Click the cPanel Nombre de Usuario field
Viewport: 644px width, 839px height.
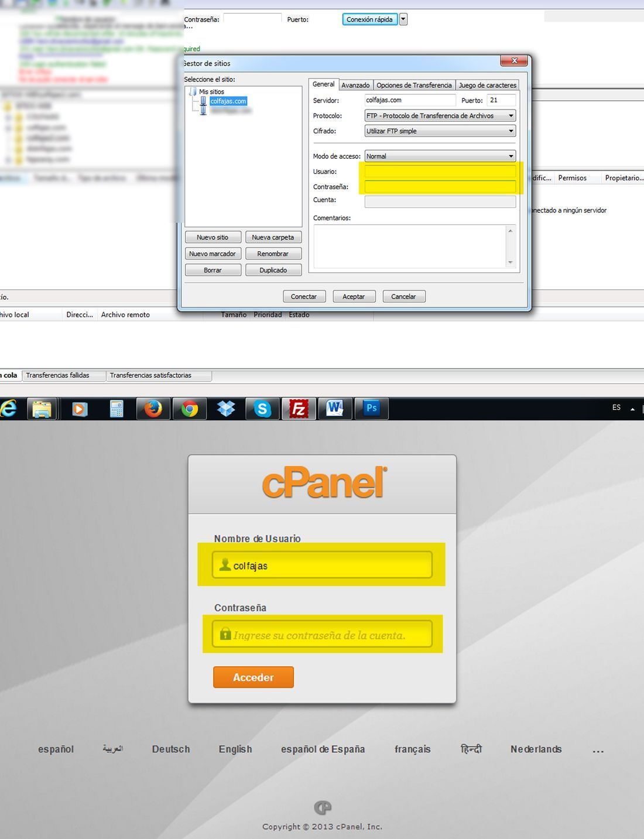pos(322,565)
